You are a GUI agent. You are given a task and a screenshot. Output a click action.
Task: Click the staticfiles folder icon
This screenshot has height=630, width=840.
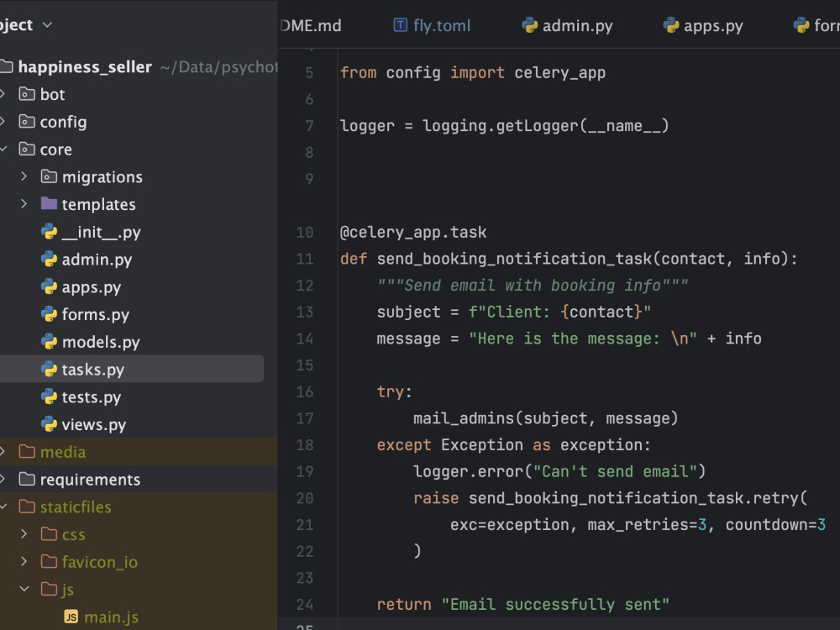pos(27,507)
